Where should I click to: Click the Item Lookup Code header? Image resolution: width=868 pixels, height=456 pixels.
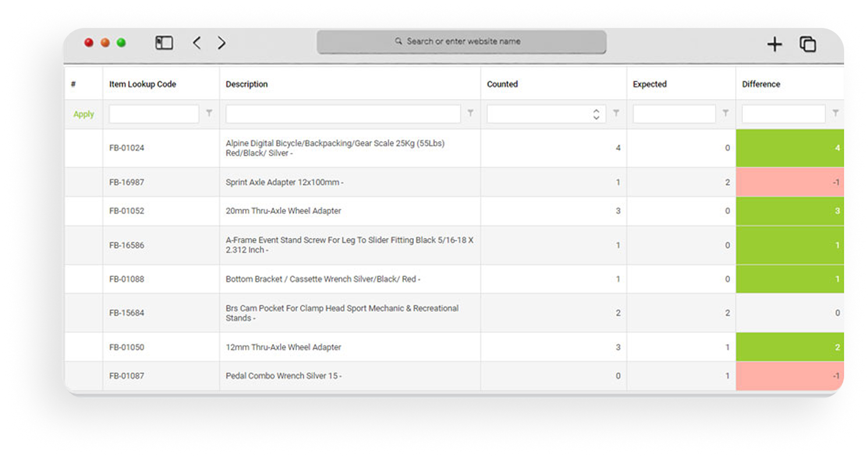(x=143, y=84)
